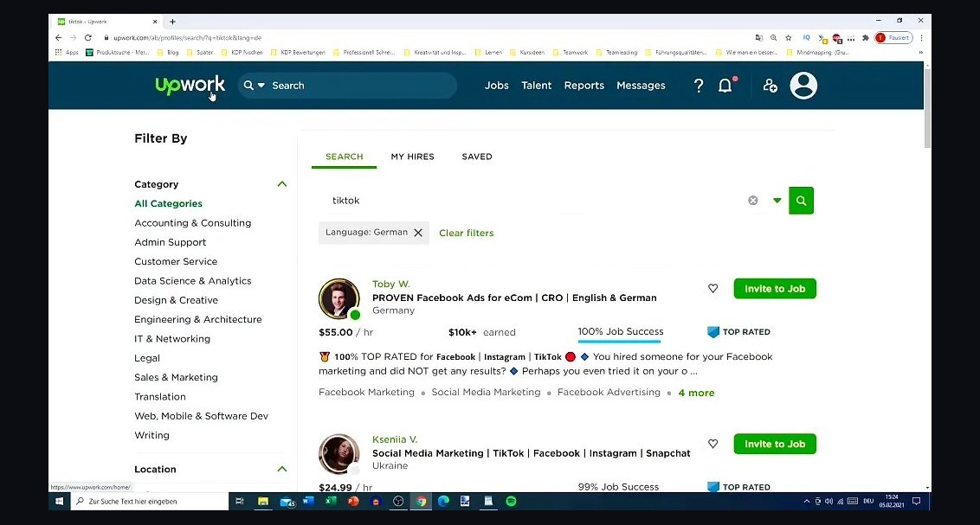The image size is (980, 525).
Task: Reload the page in Chrome
Action: [88, 37]
